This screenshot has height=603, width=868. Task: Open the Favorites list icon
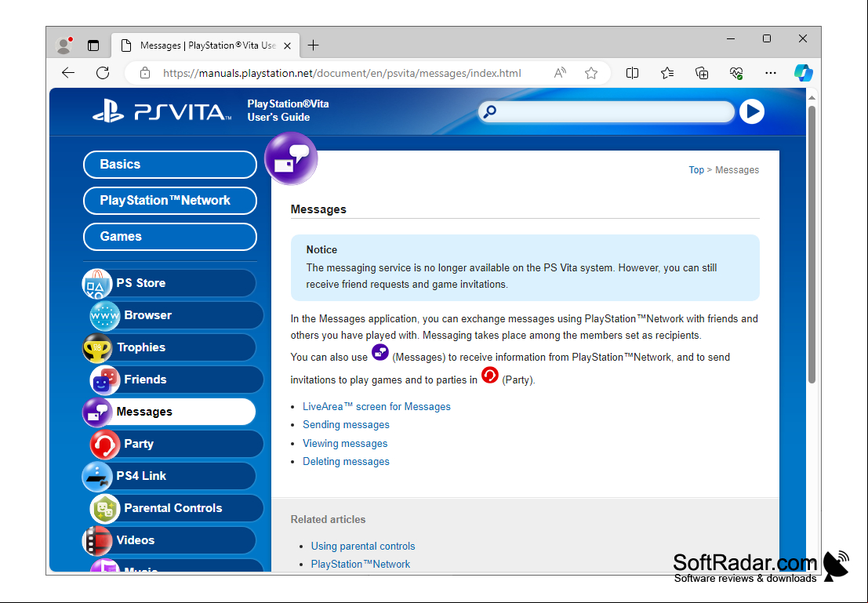[x=667, y=73]
